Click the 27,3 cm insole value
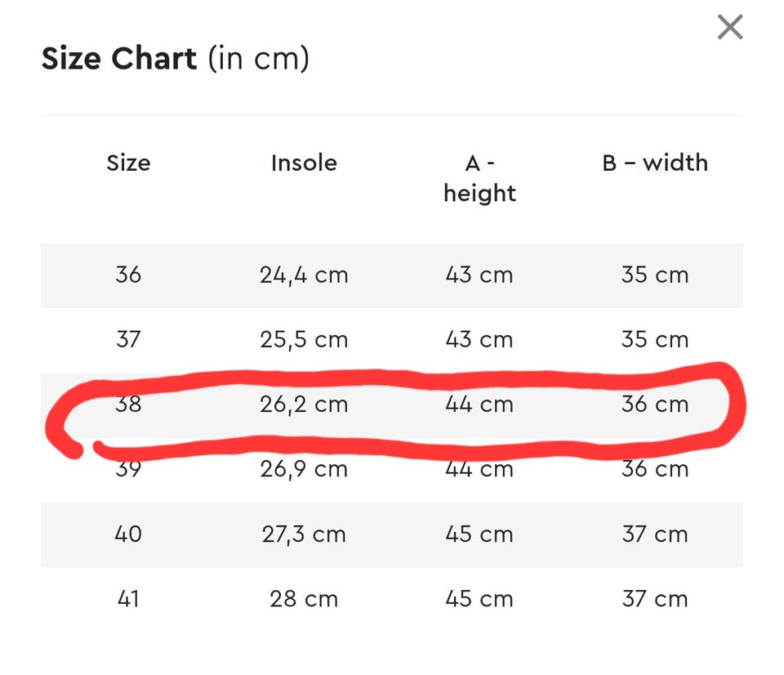 click(304, 534)
